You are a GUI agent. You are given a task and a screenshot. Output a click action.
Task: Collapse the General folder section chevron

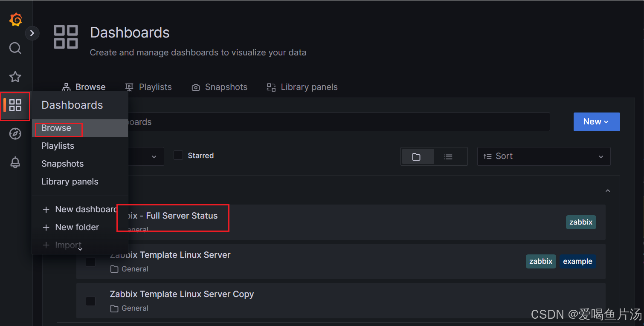click(608, 190)
